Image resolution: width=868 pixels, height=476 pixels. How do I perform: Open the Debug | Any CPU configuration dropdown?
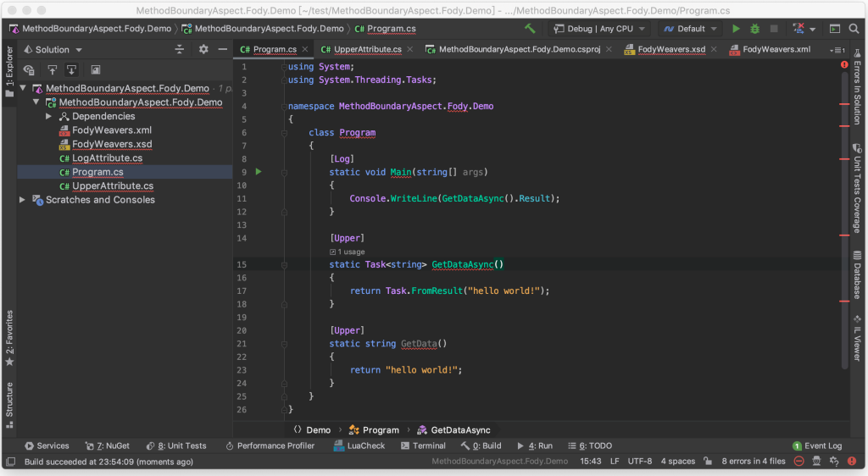tap(599, 28)
